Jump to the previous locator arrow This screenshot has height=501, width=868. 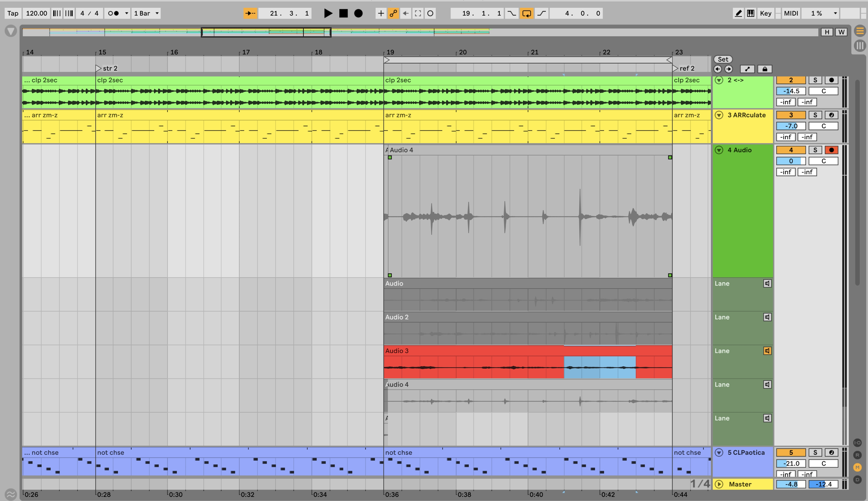pos(717,69)
